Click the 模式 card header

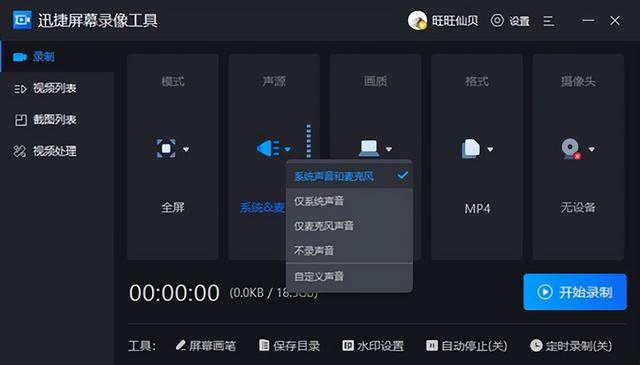tap(173, 81)
